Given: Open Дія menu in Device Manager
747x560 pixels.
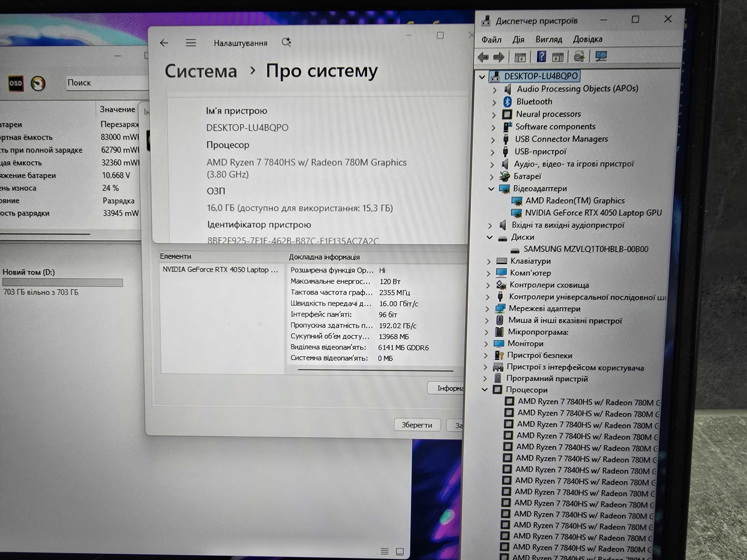Looking at the screenshot, I should 518,40.
